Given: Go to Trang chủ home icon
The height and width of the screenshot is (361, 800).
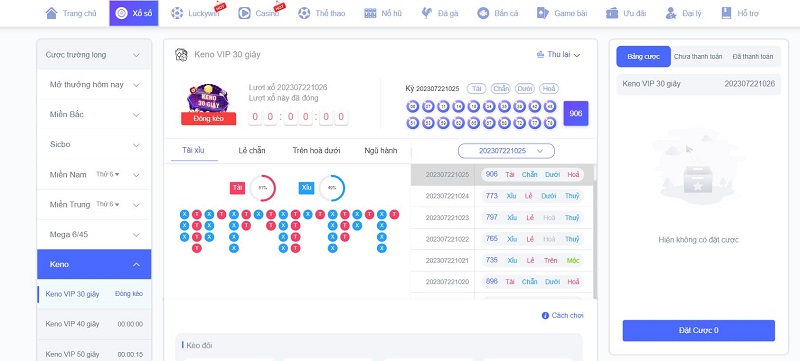Looking at the screenshot, I should coord(51,13).
